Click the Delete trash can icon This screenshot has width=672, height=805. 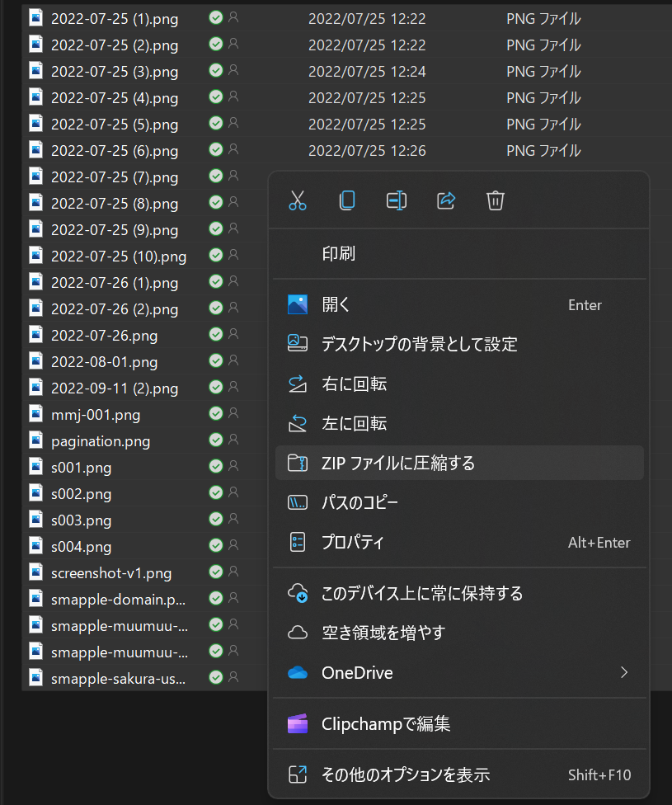coord(496,200)
